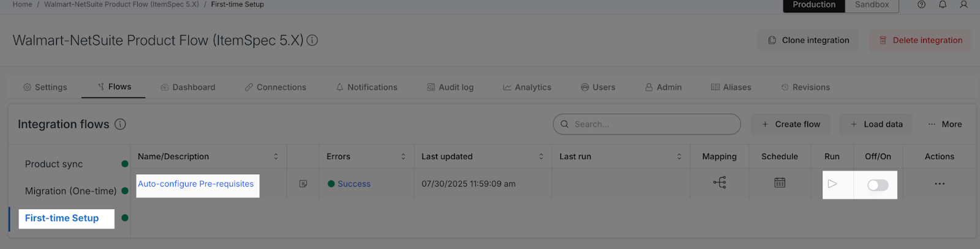Switch to Sandbox environment

[x=872, y=5]
